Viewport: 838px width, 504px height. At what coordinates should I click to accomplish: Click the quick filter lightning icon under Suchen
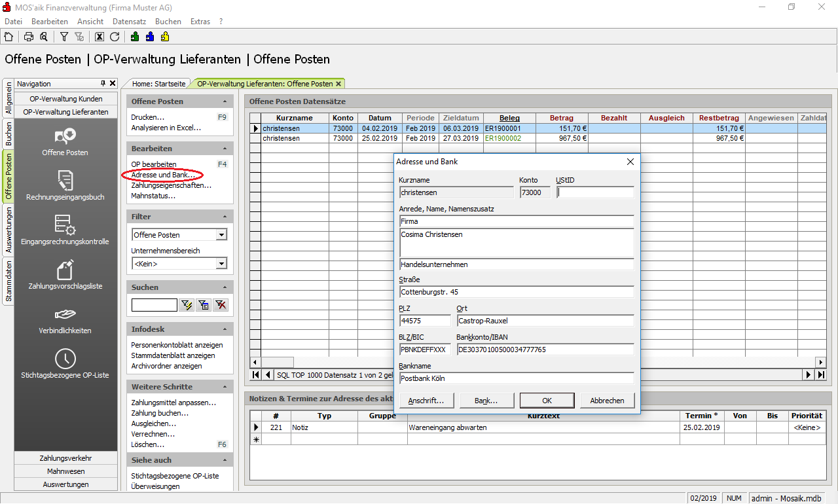click(187, 305)
